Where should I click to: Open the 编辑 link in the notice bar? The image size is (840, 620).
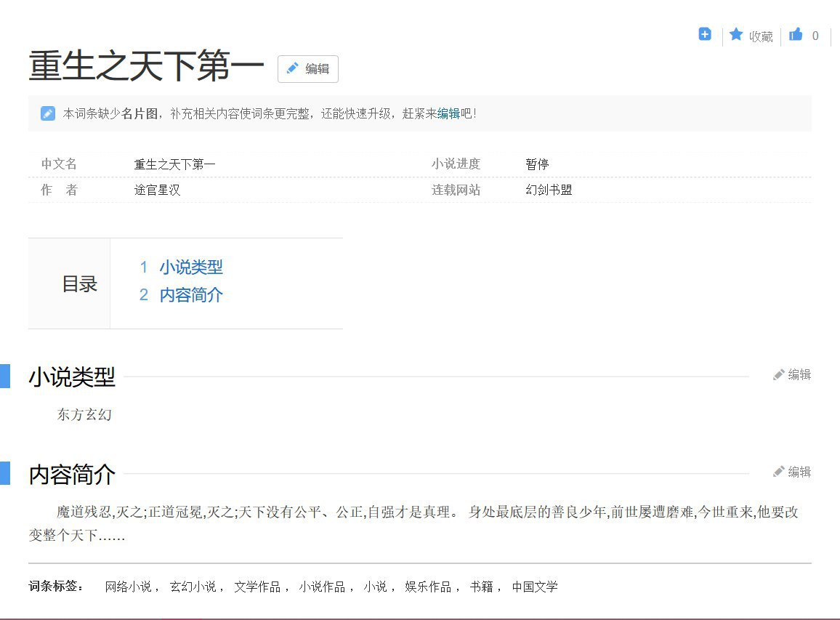click(448, 113)
